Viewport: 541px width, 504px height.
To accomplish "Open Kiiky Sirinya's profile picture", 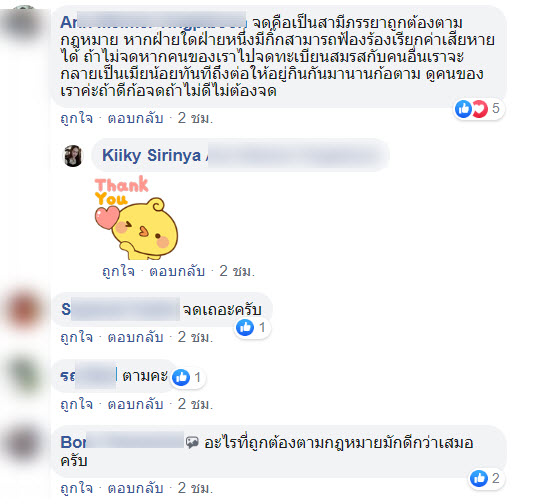I will 73,156.
